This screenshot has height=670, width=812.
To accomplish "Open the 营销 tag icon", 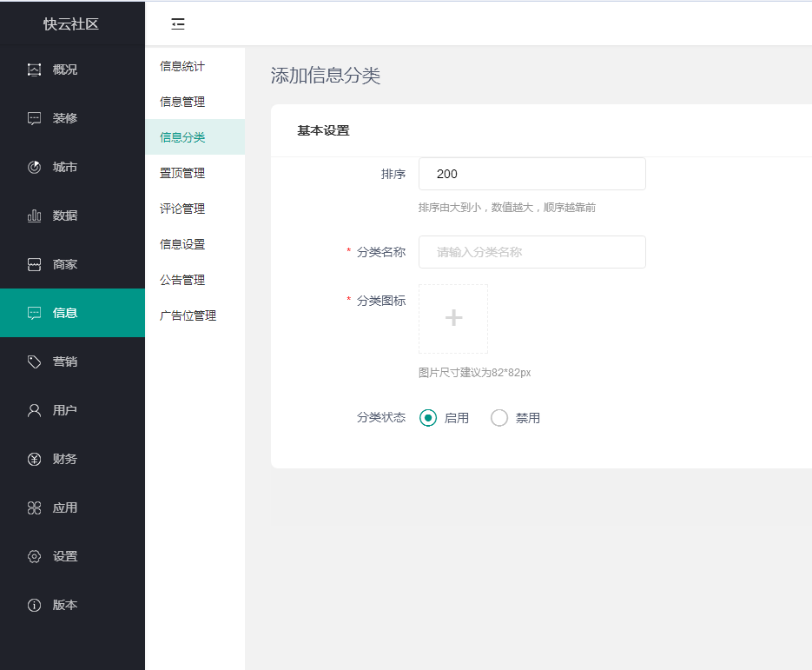I will [35, 362].
